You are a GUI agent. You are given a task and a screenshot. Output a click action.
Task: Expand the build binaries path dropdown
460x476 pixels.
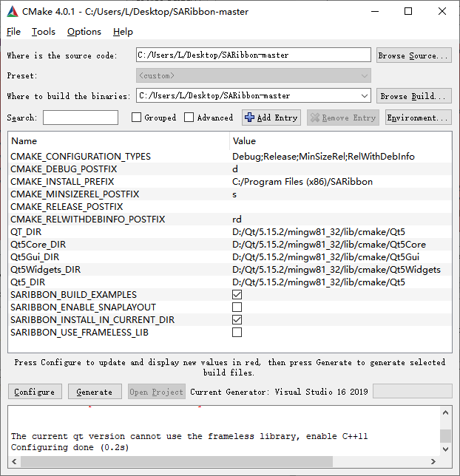click(x=365, y=96)
